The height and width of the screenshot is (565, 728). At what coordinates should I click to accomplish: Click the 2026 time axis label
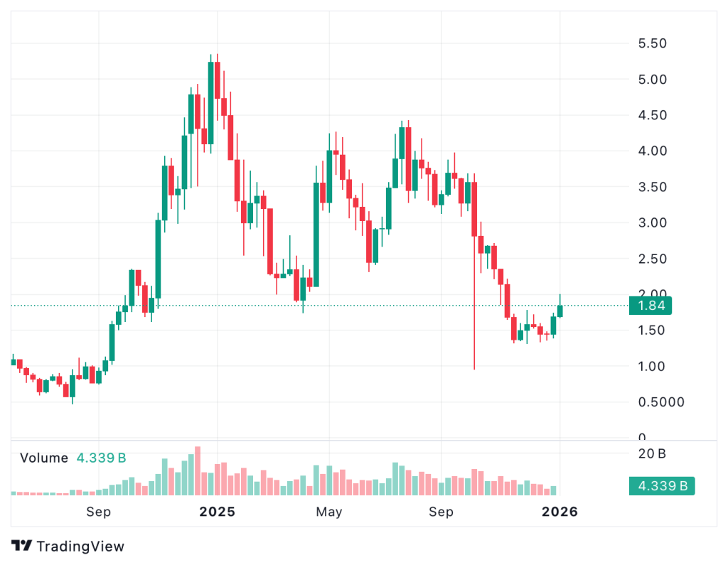pyautogui.click(x=560, y=512)
